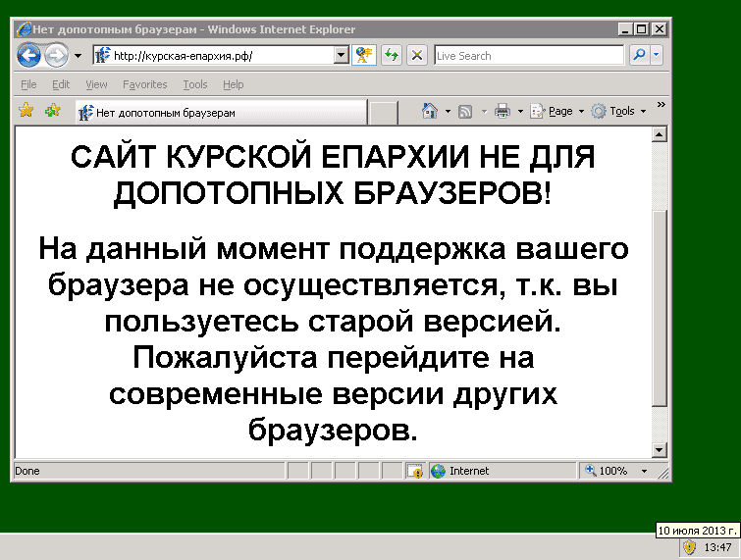Screen dimensions: 741x560
Task: Expand the address bar history dropdown
Action: click(342, 56)
